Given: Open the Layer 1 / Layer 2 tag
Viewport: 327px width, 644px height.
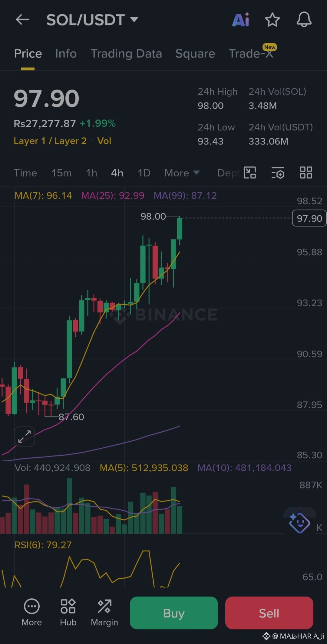Looking at the screenshot, I should click(50, 141).
